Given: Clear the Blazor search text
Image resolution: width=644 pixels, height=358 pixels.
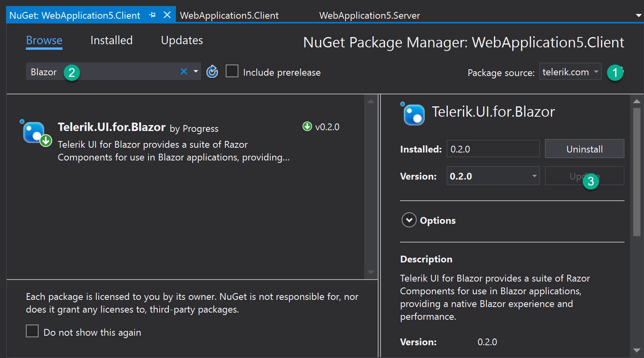Looking at the screenshot, I should point(183,72).
